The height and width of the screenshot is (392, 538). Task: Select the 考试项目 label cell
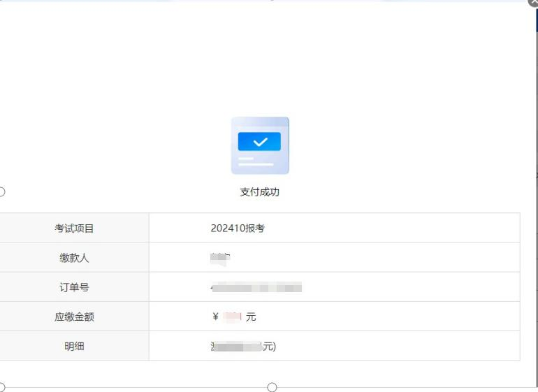[x=74, y=228]
